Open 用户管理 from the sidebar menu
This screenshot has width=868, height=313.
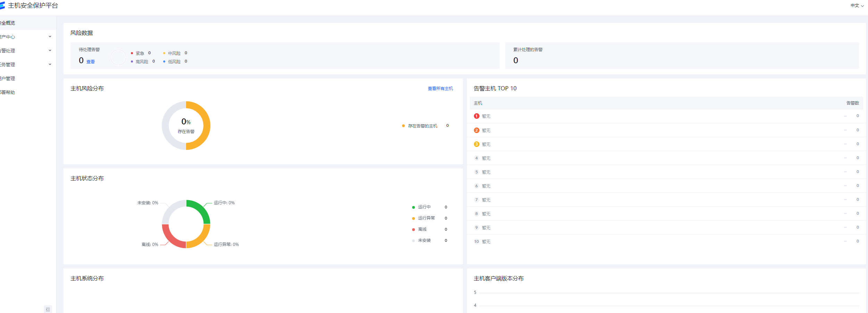click(x=9, y=78)
